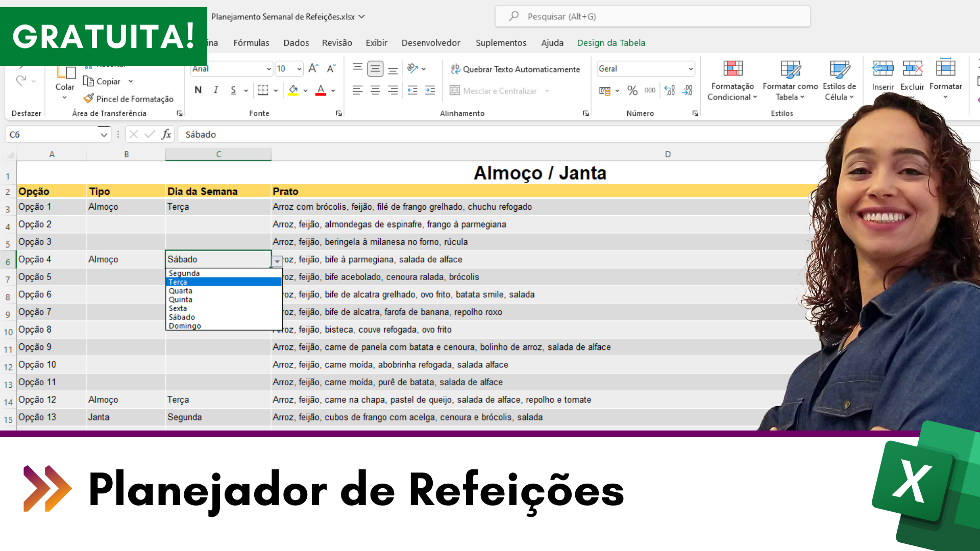Open the cell borders icon
The image size is (980, 551).
coord(263,90)
